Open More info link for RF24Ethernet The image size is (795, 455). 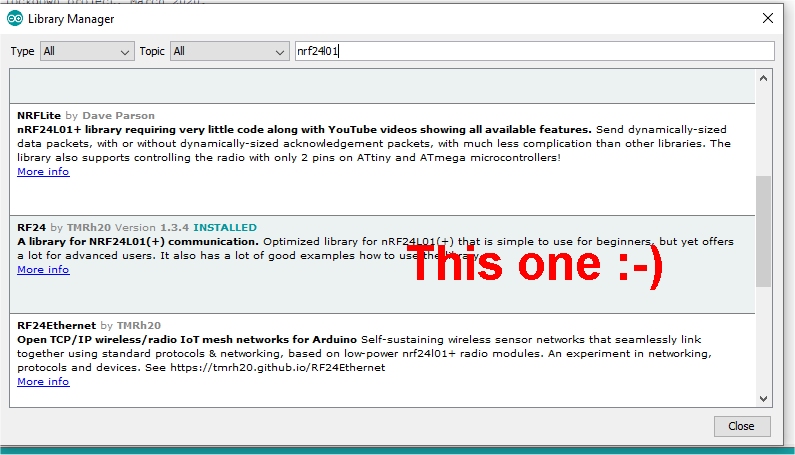tap(43, 382)
